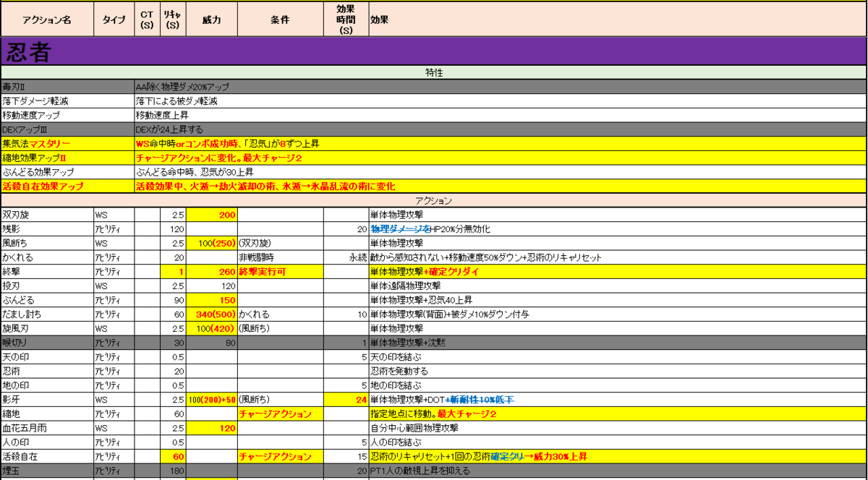Click the 260 power value for 終撃
This screenshot has width=868, height=480.
tap(211, 272)
